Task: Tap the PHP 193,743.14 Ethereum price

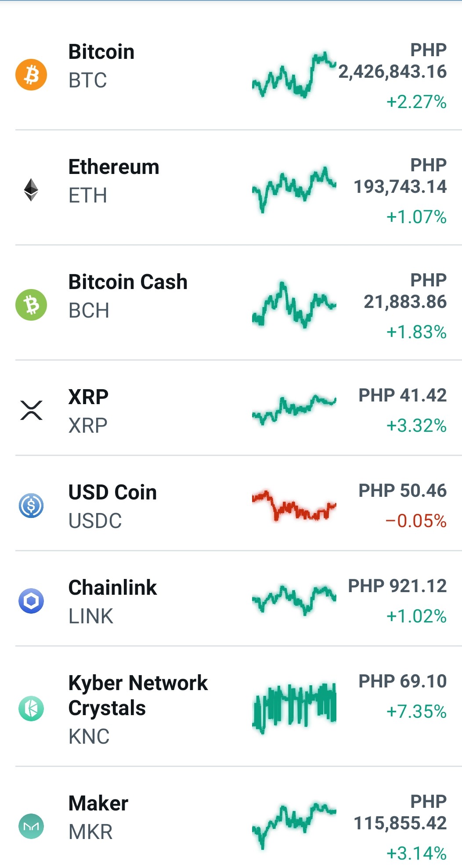Action: (x=400, y=176)
